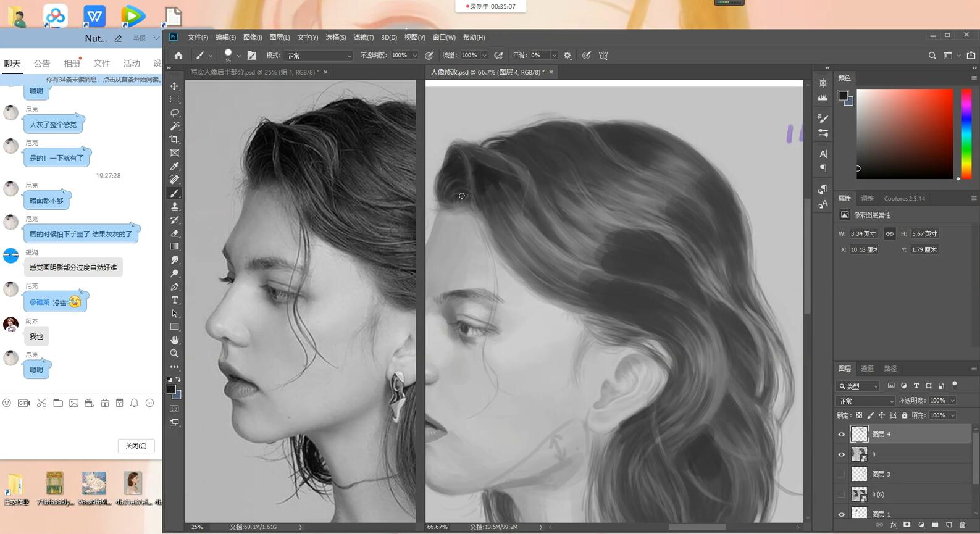The width and height of the screenshot is (980, 534).
Task: Open the layer opacity 不透明度 dropdown arrow
Action: (x=952, y=401)
